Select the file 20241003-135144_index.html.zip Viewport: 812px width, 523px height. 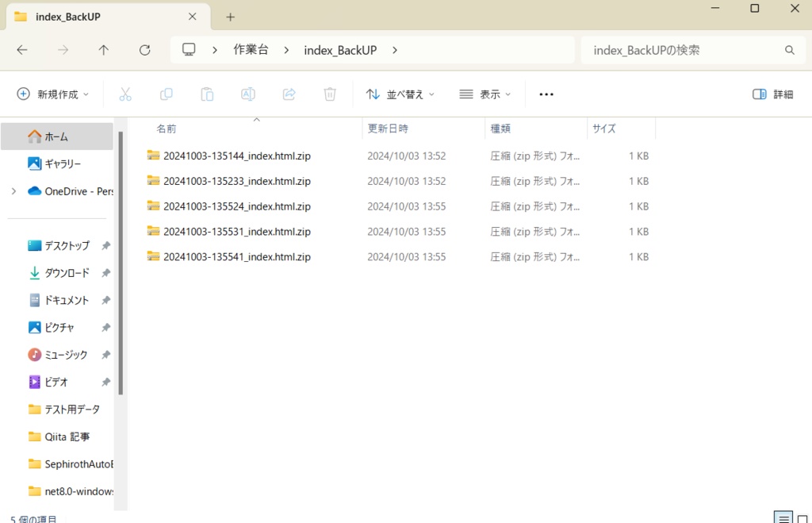[x=236, y=156]
